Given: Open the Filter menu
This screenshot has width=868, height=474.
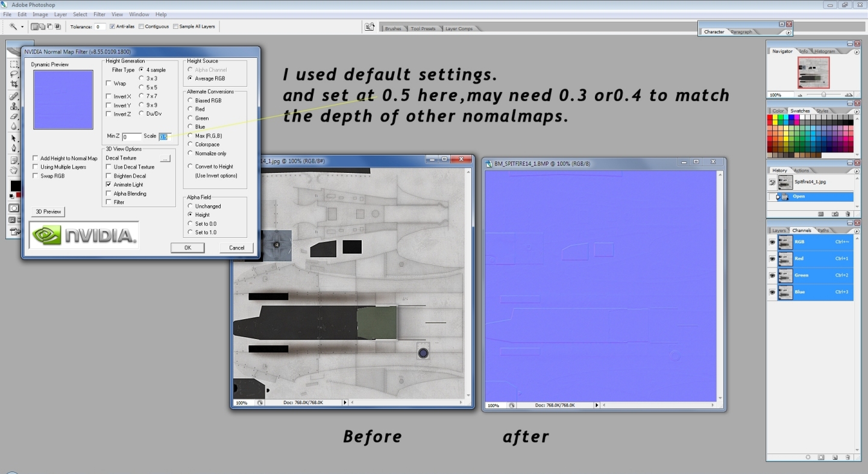Looking at the screenshot, I should [x=99, y=14].
